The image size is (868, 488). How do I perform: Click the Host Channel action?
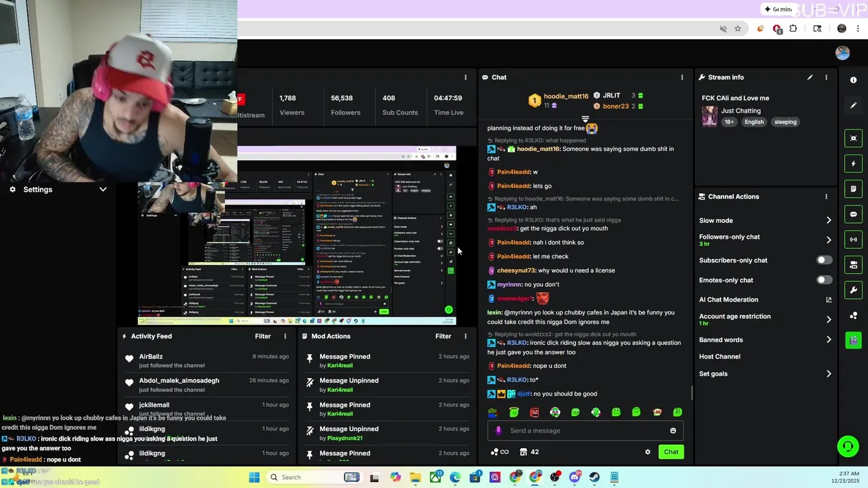[719, 357]
